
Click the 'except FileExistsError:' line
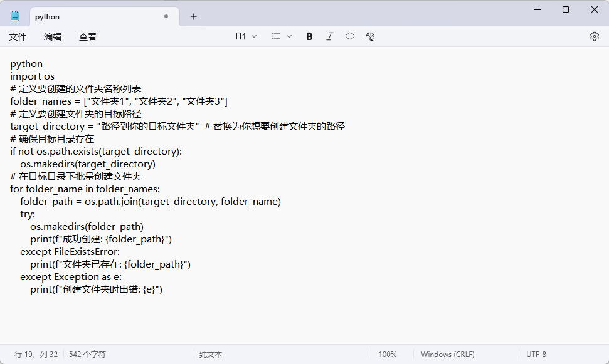click(70, 251)
